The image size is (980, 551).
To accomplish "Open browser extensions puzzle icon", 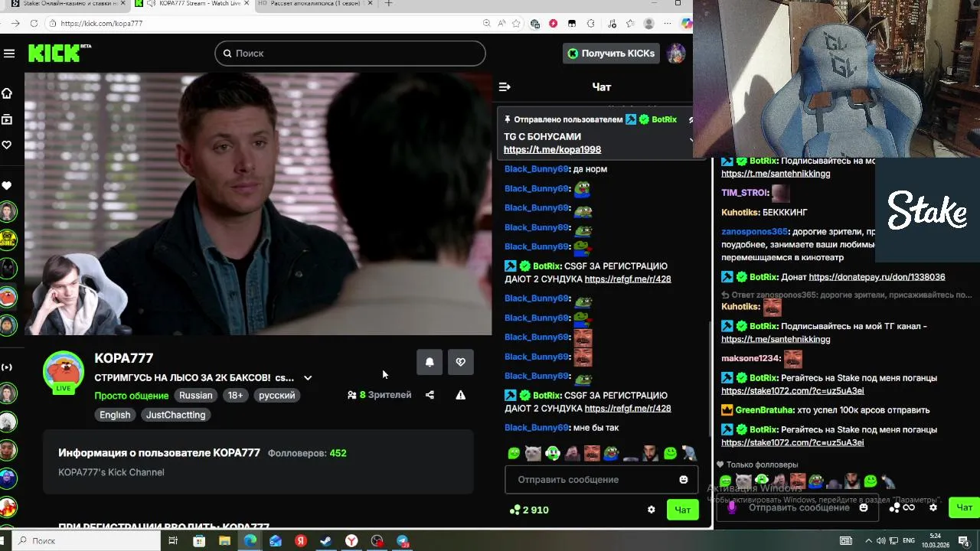I will tap(590, 24).
